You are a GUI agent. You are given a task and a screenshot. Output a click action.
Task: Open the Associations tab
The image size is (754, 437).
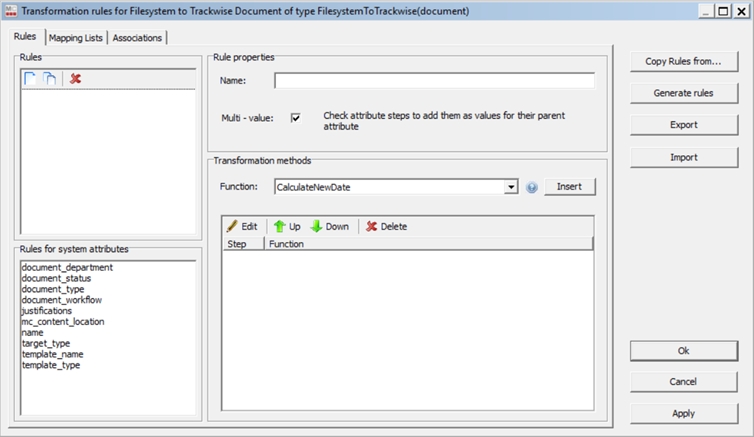click(137, 38)
